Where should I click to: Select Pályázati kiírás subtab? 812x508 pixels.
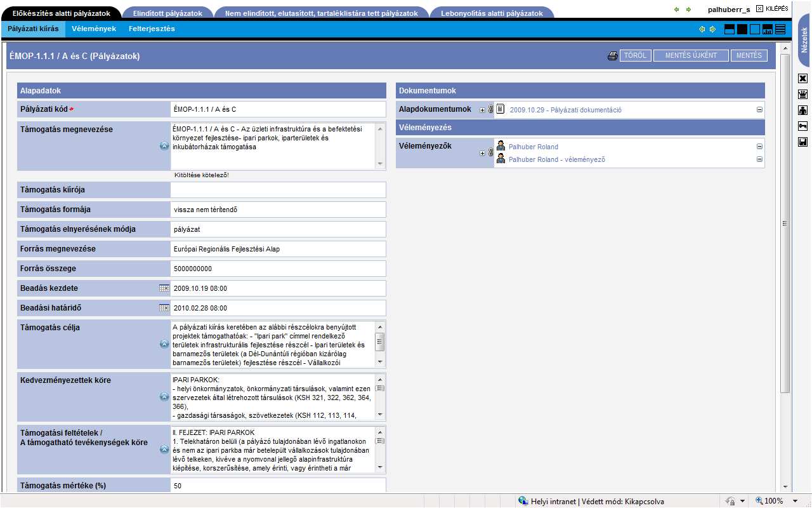coord(33,29)
